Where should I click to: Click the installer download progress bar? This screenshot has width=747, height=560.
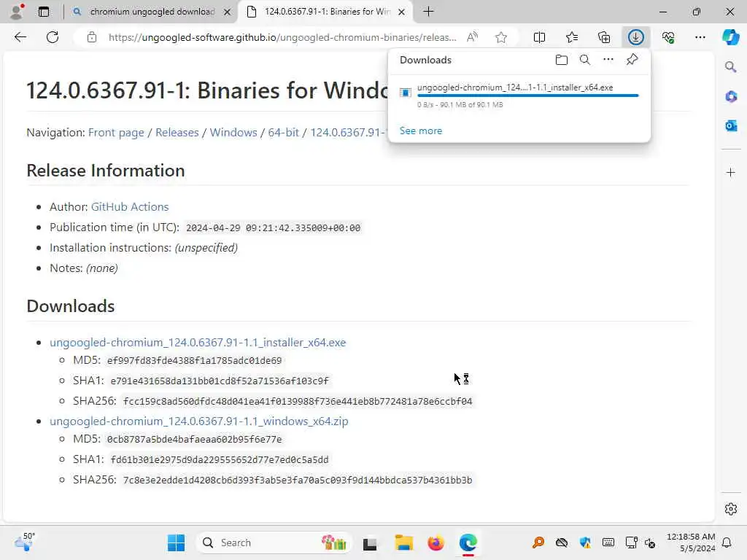[527, 96]
